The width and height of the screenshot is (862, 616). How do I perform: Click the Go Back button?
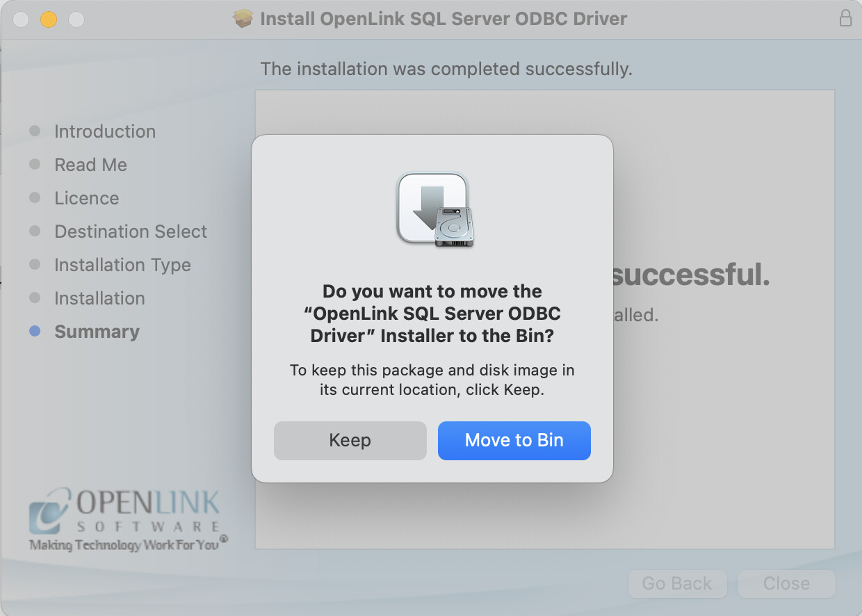point(676,583)
